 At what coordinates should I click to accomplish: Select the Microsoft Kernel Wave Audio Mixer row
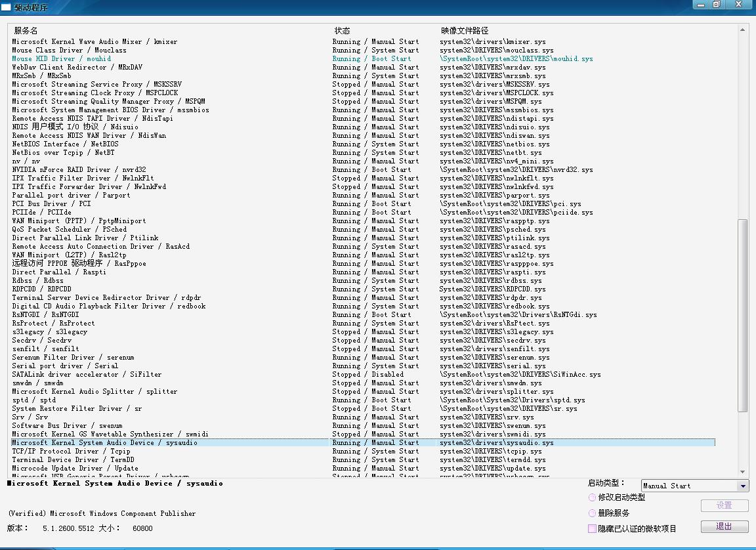click(x=363, y=41)
